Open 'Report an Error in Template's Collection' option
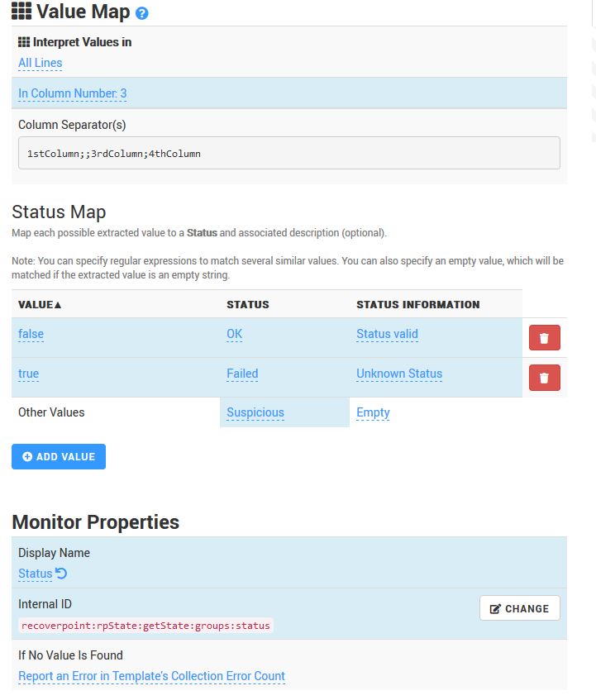The image size is (596, 700). (x=151, y=676)
